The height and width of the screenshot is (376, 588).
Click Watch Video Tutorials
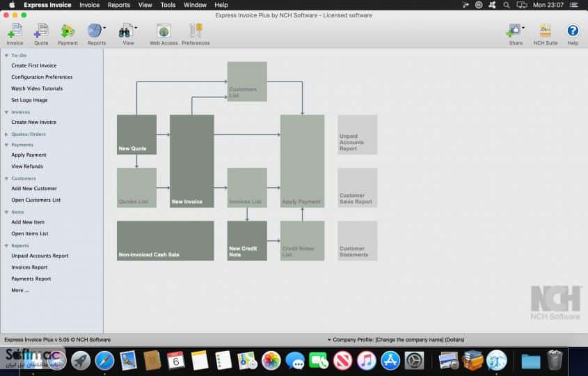point(37,88)
